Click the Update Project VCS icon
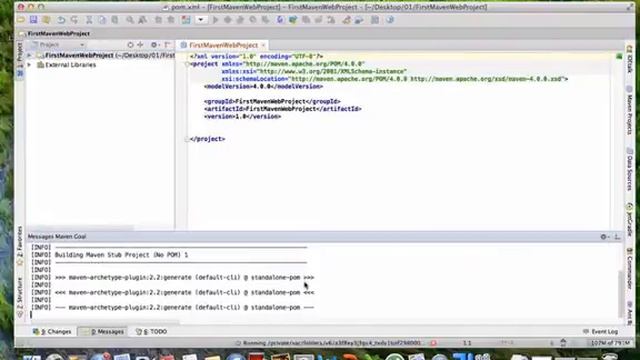Image resolution: width=640 pixels, height=360 pixels. tap(280, 20)
